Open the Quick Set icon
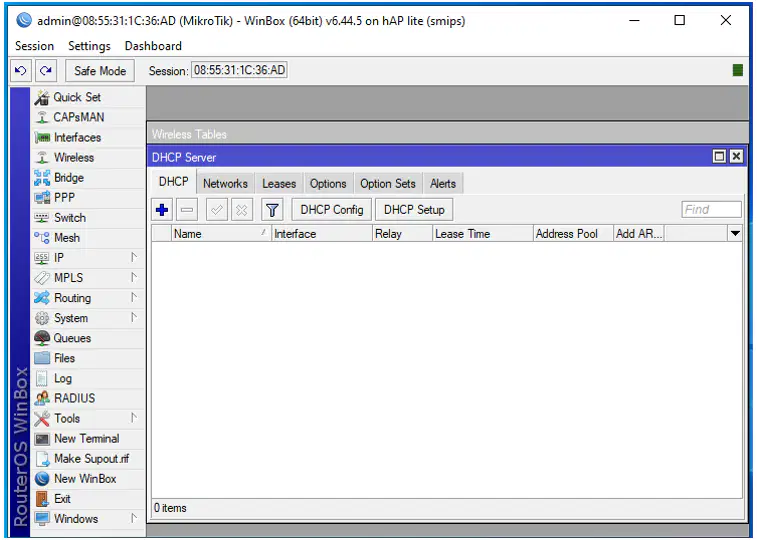The width and height of the screenshot is (757, 540). click(42, 97)
